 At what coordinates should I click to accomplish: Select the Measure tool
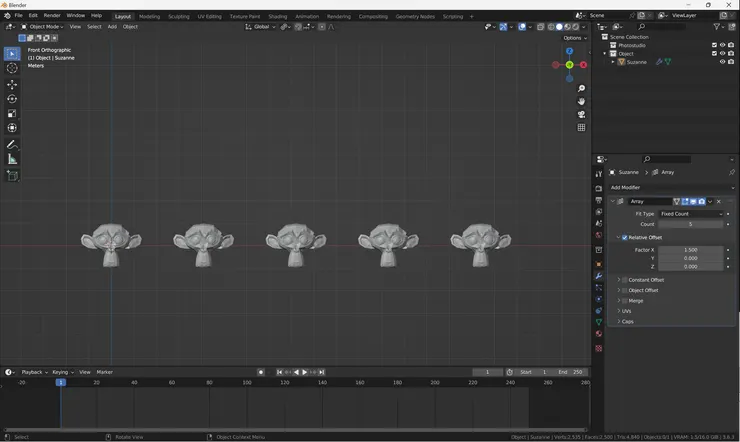tap(12, 159)
